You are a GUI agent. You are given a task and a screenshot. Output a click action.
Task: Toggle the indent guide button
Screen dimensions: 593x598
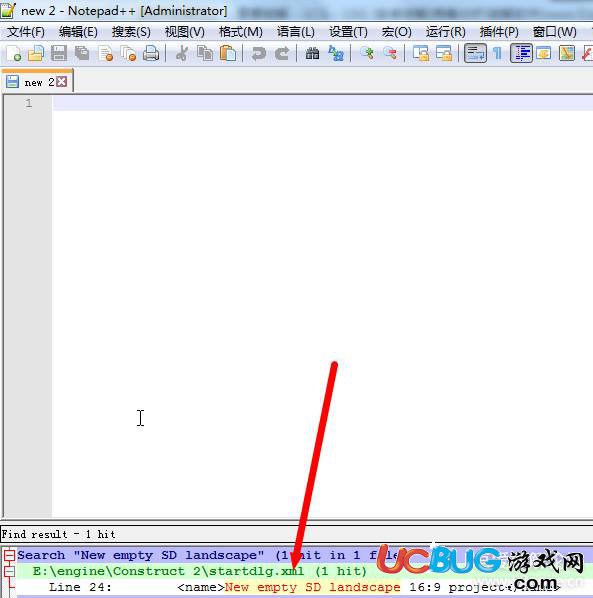click(x=521, y=53)
